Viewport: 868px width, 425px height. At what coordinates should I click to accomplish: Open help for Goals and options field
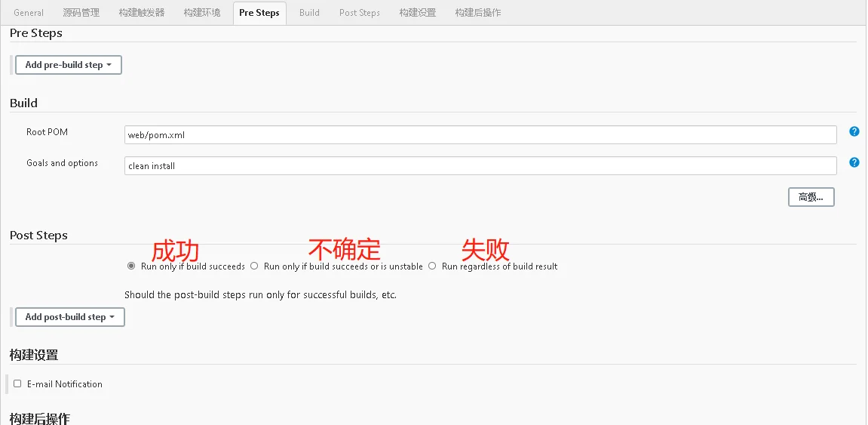click(854, 162)
